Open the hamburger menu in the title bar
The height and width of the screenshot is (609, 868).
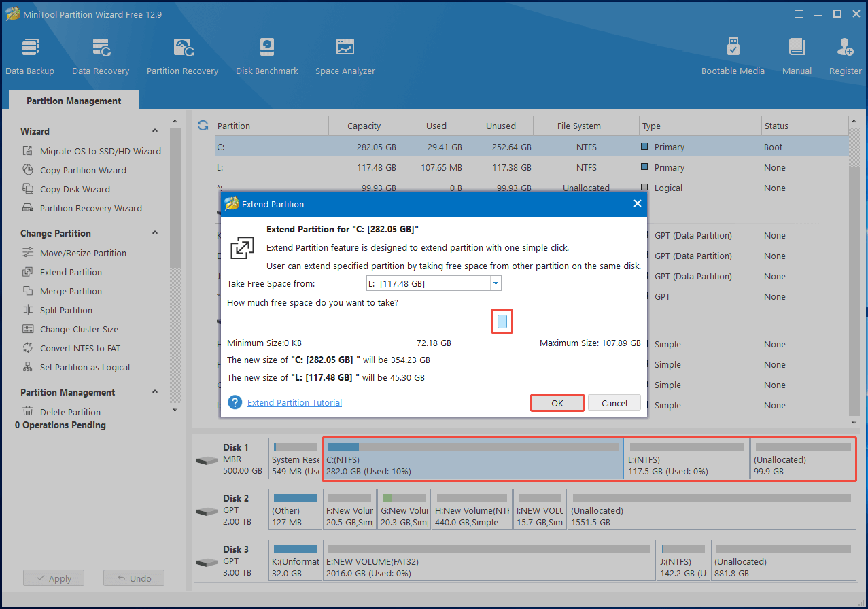(799, 14)
